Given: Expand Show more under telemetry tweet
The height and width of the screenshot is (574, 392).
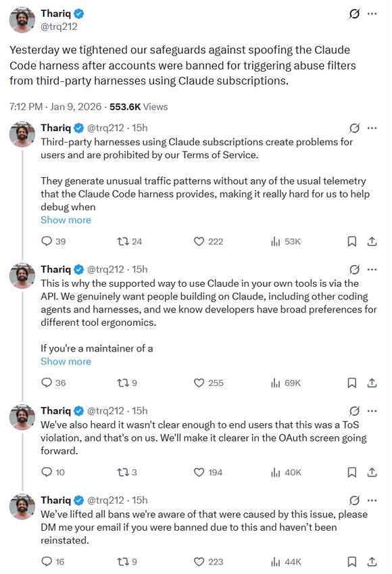Looking at the screenshot, I should tap(66, 220).
